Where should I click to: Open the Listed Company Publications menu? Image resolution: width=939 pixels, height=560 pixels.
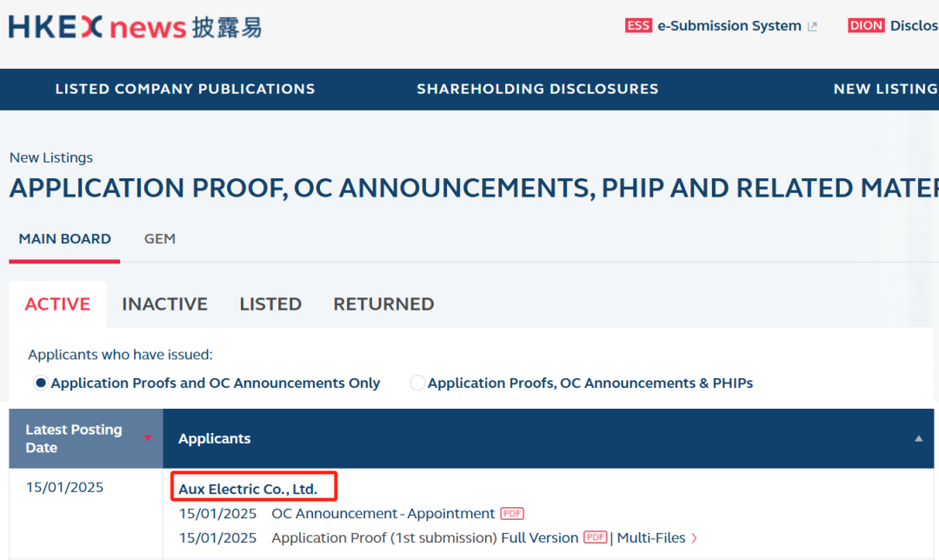[x=185, y=89]
